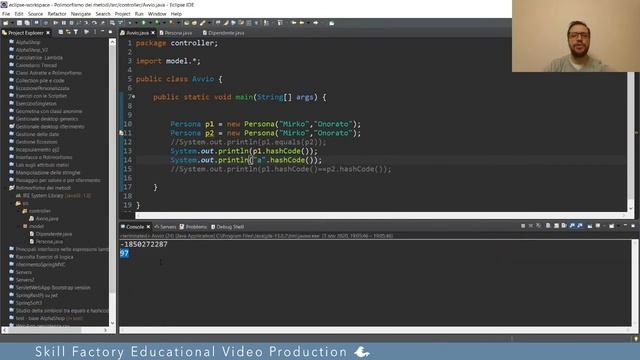Click the Forward navigation arrow in the toolbar
The width and height of the screenshot is (640, 360).
coord(316,23)
